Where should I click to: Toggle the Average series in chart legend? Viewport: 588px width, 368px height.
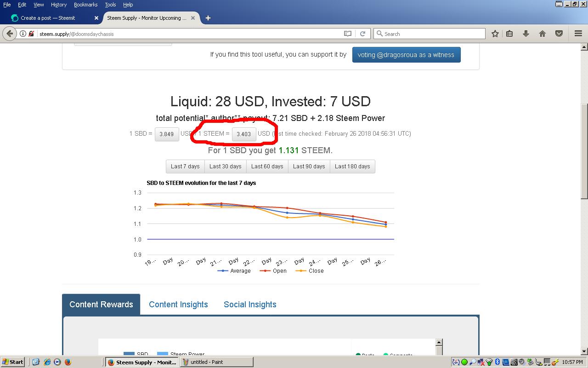[234, 271]
